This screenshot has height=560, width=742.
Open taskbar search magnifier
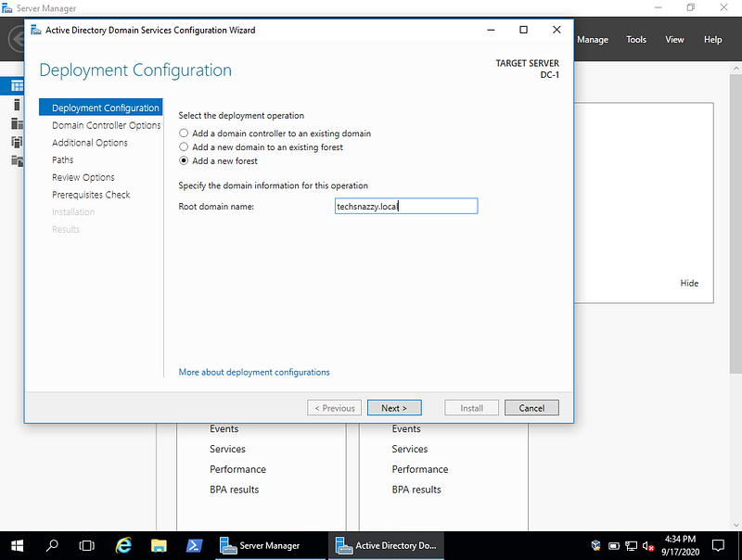click(52, 546)
